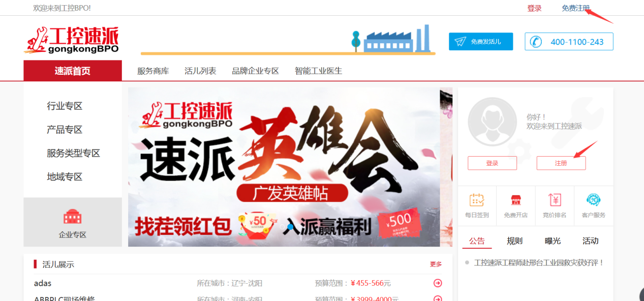Click 预算范围 ¥455-566元 text
This screenshot has width=644, height=301.
click(353, 283)
